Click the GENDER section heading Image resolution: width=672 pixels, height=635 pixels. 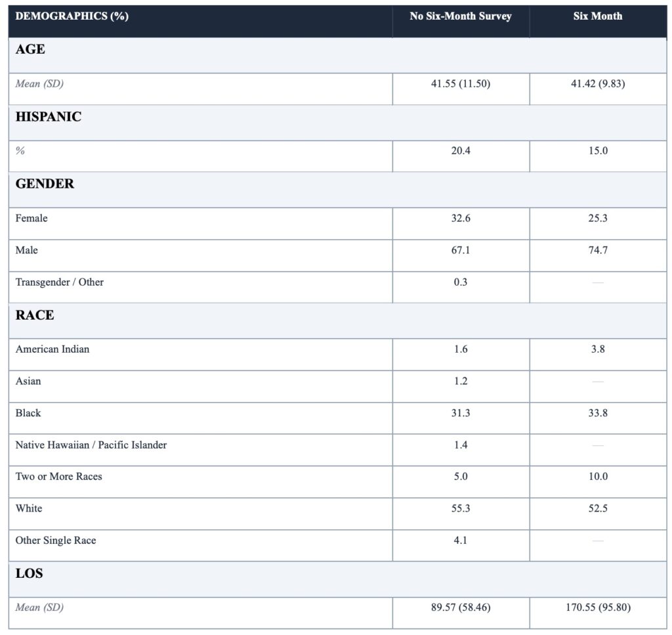[x=45, y=184]
